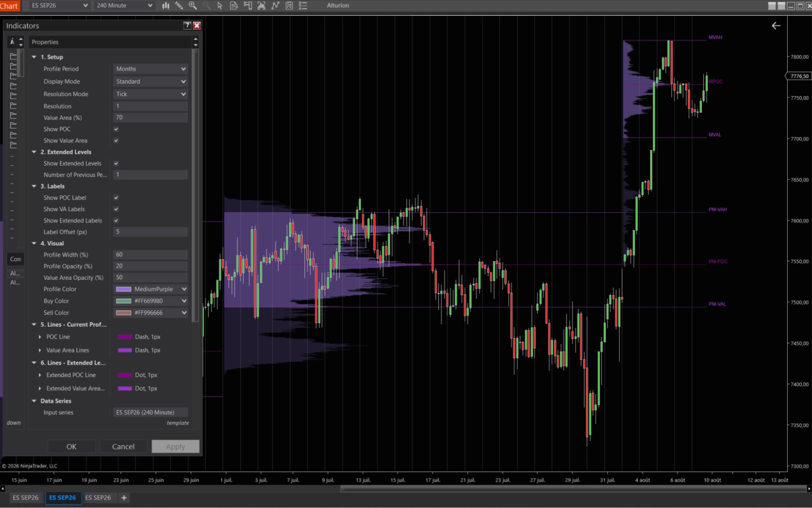Open Indicators dialog help question mark
Screen dimensions: 812x508
(187, 25)
